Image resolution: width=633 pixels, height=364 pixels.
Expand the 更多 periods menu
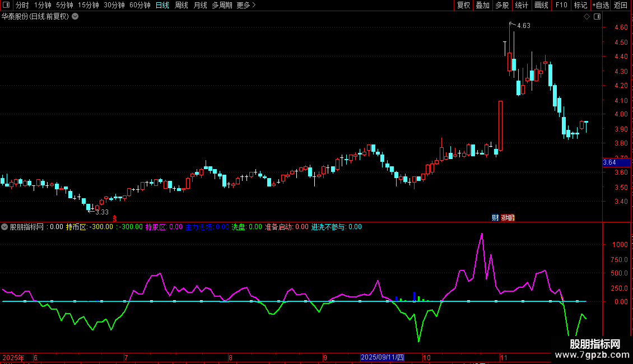pyautogui.click(x=246, y=5)
